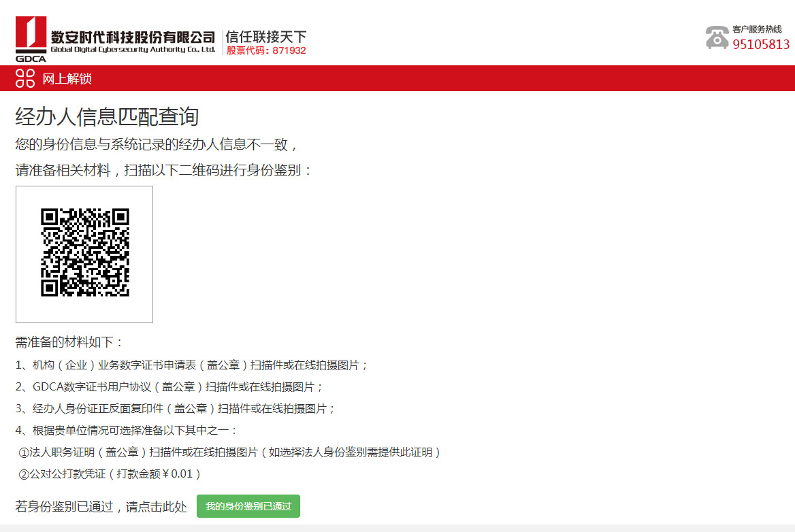Open the 网上解锁 menu item
This screenshot has width=795, height=532.
[67, 78]
